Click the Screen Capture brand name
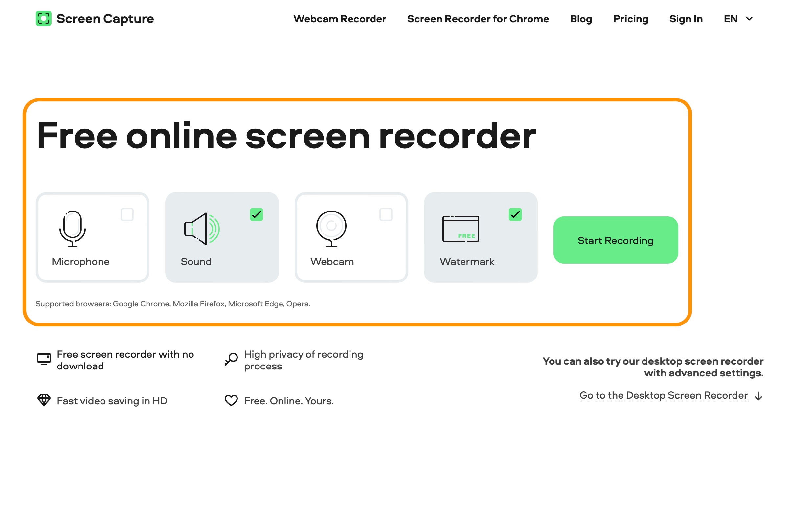Image resolution: width=812 pixels, height=513 pixels. click(105, 19)
